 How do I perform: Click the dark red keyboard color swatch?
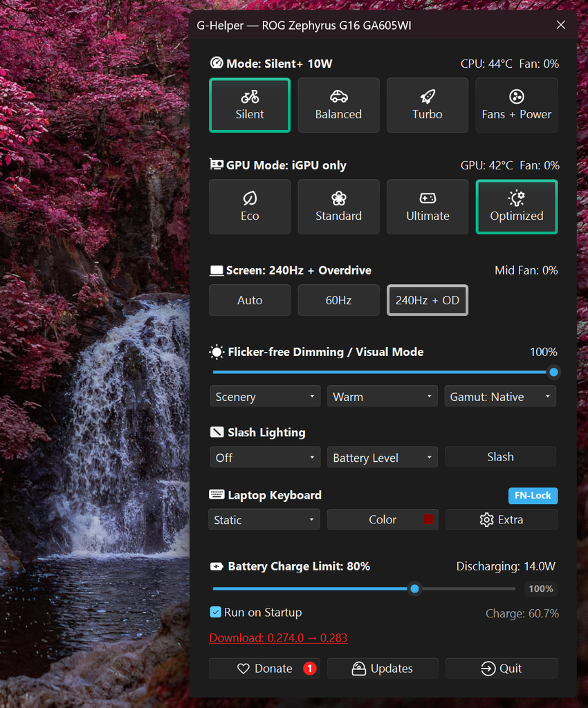click(428, 519)
